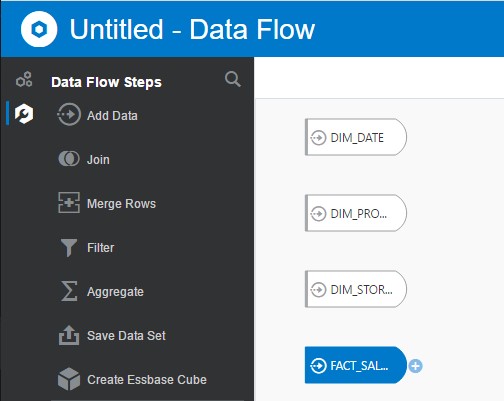Click the Oracle hexagon logo icon

pyautogui.click(x=39, y=29)
